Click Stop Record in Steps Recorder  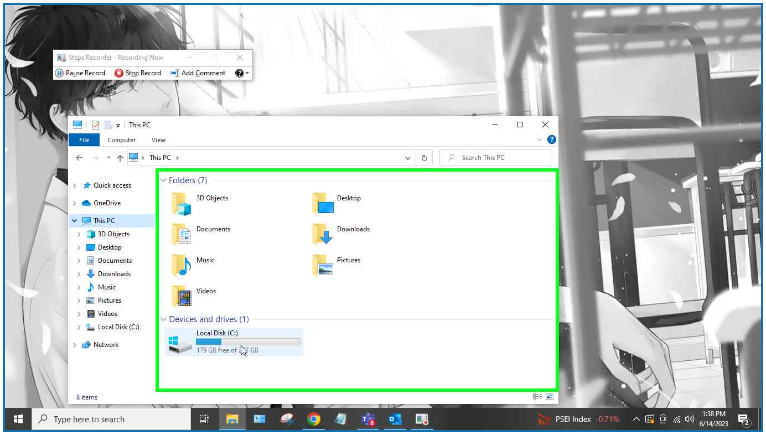point(138,73)
